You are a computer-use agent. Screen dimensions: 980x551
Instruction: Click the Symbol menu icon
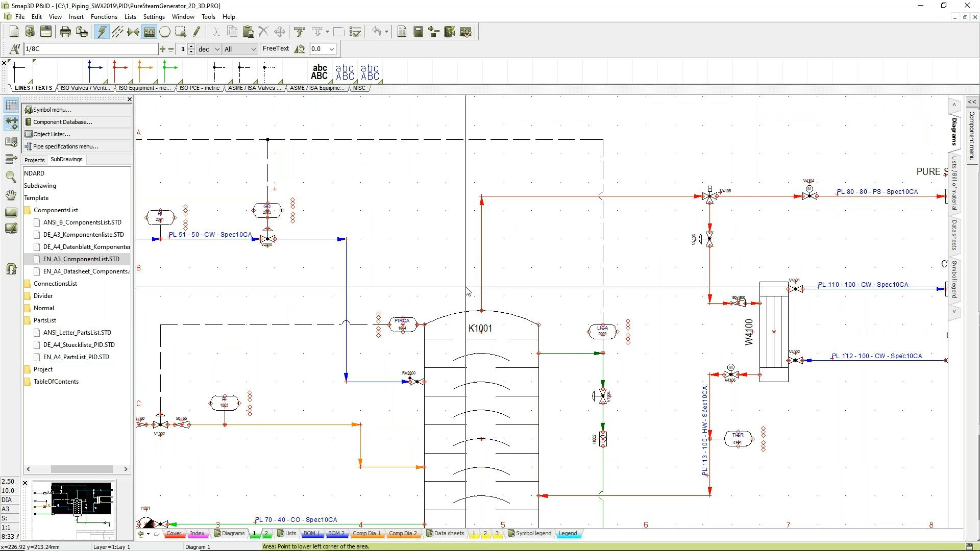28,110
